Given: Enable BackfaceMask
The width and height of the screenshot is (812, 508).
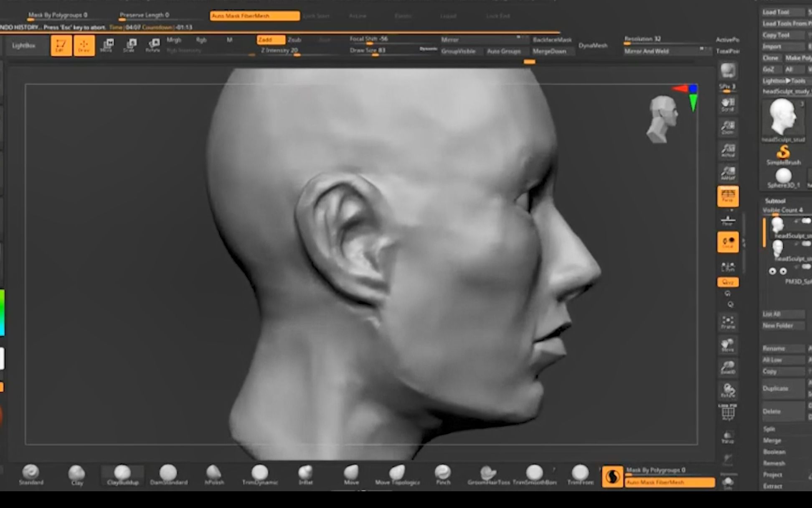Looking at the screenshot, I should pyautogui.click(x=551, y=40).
